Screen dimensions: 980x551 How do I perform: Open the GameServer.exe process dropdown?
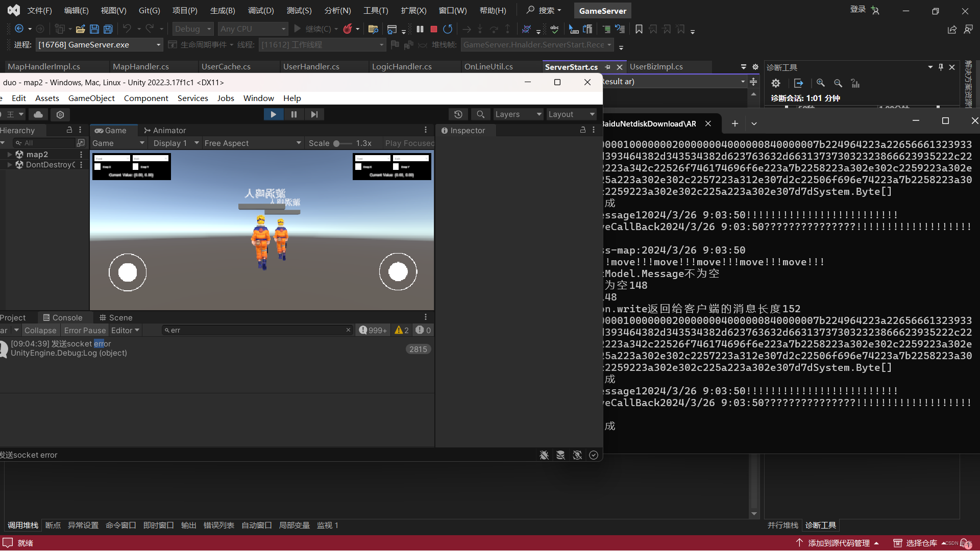pos(100,45)
